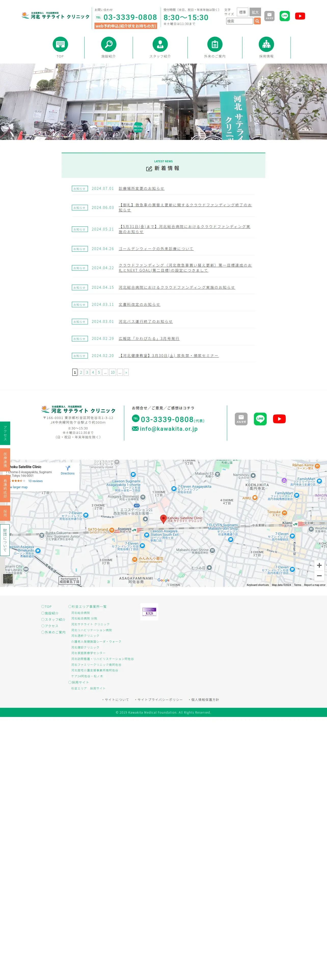Screen dimensions: 327x980
Task: Open the スタッフ紹介 person icon
Action: pos(160,44)
